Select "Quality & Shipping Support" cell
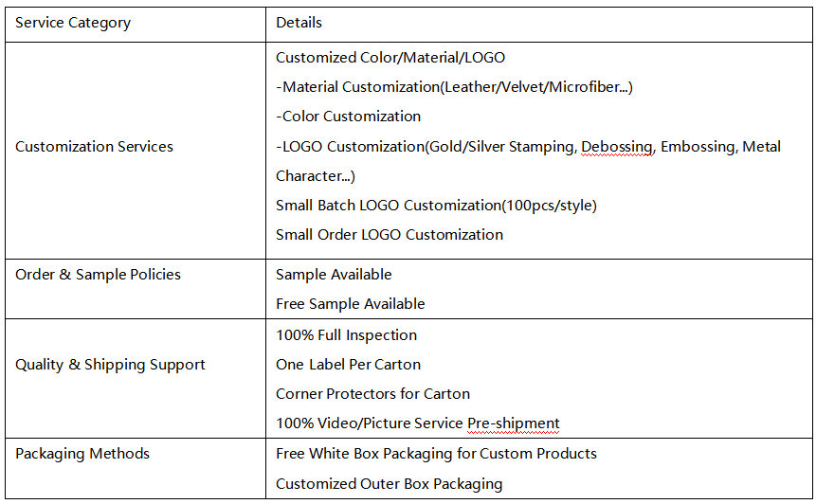This screenshot has width=816, height=504. point(110,365)
